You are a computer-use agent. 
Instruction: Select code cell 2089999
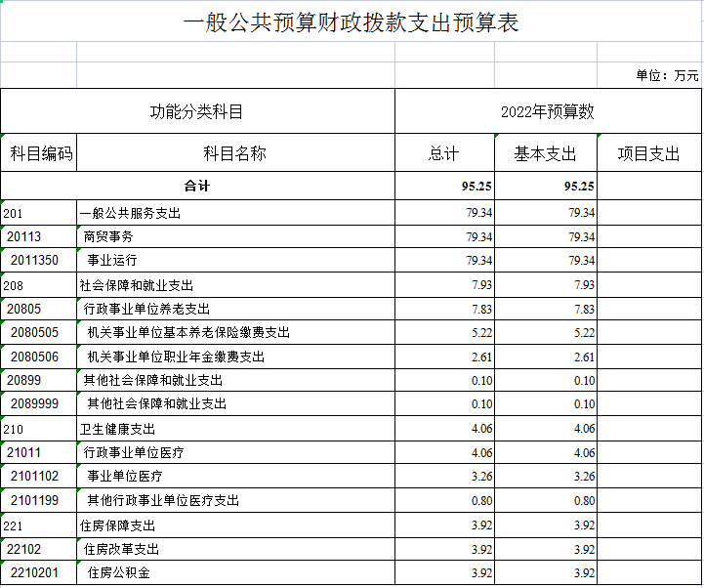pyautogui.click(x=39, y=403)
